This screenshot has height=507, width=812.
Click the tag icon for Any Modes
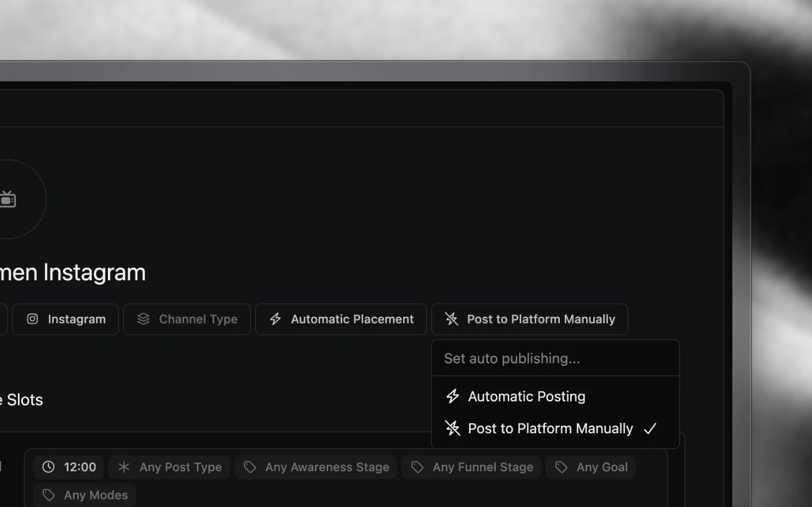coord(49,495)
